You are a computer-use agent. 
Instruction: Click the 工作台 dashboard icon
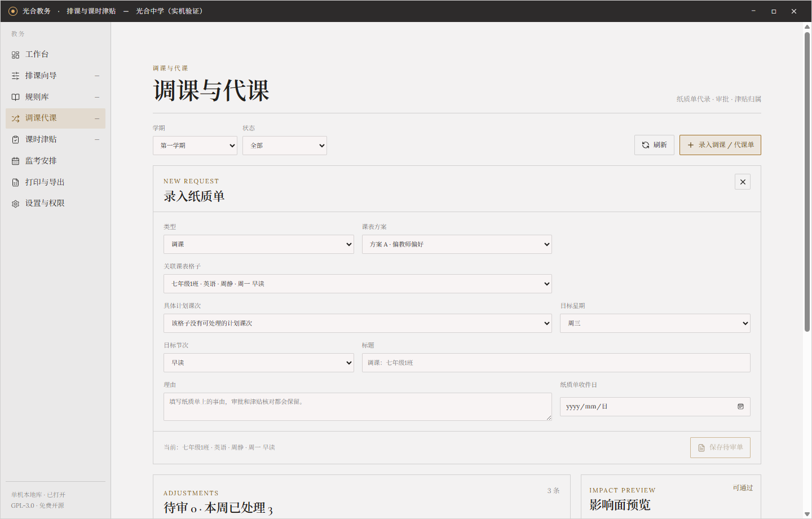[15, 55]
